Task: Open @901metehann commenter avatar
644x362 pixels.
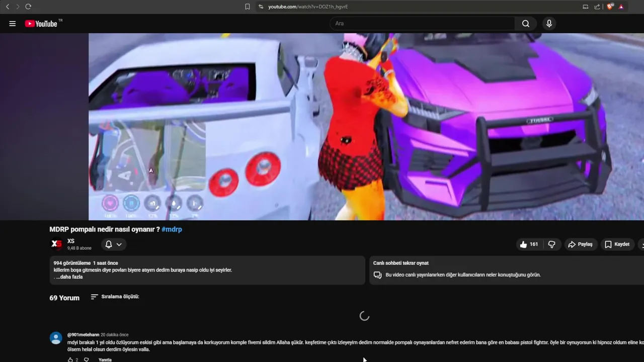Action: tap(56, 338)
